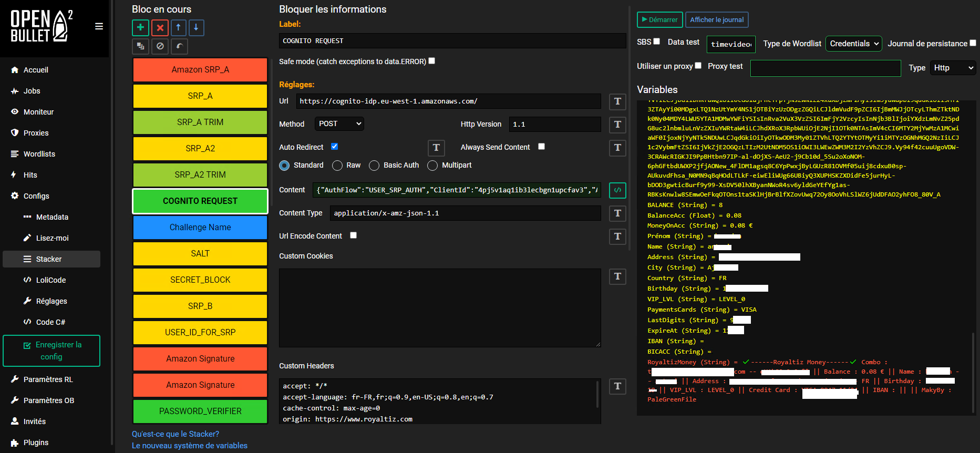Click the green code icon beside Content

tap(617, 190)
